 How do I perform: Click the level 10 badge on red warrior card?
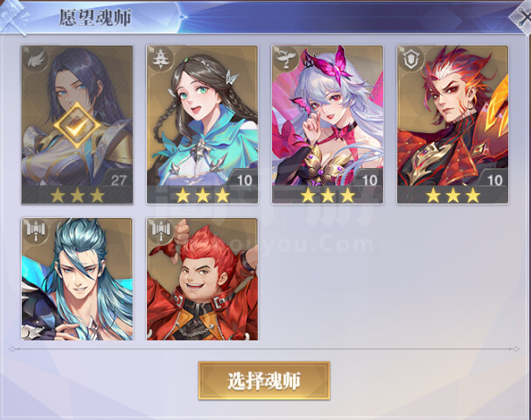[495, 179]
